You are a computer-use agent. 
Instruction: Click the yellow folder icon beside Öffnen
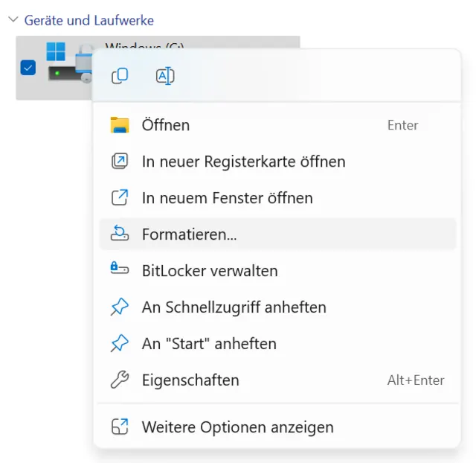[x=119, y=125]
